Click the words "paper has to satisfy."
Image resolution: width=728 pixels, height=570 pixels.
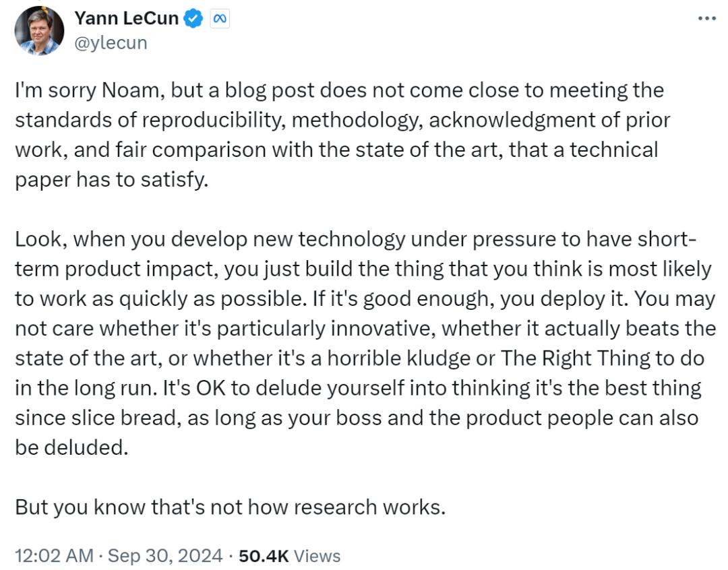tap(108, 180)
